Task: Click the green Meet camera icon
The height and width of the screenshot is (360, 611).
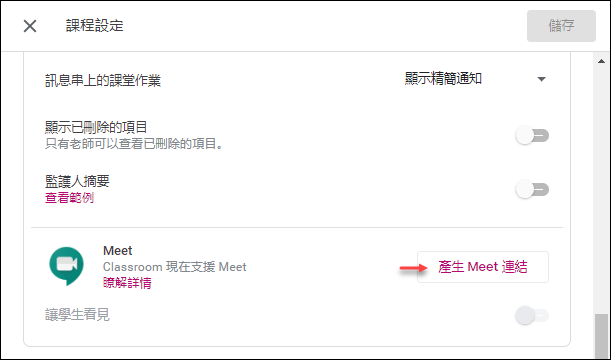Action: [66, 266]
